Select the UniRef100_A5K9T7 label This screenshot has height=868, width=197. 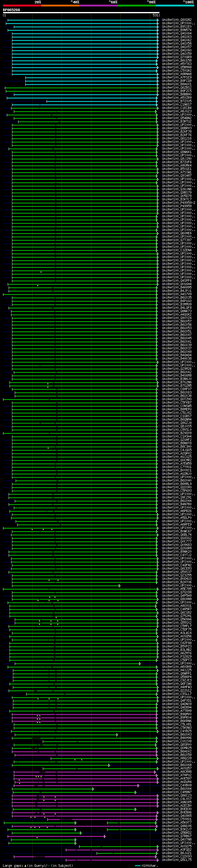coord(177,822)
